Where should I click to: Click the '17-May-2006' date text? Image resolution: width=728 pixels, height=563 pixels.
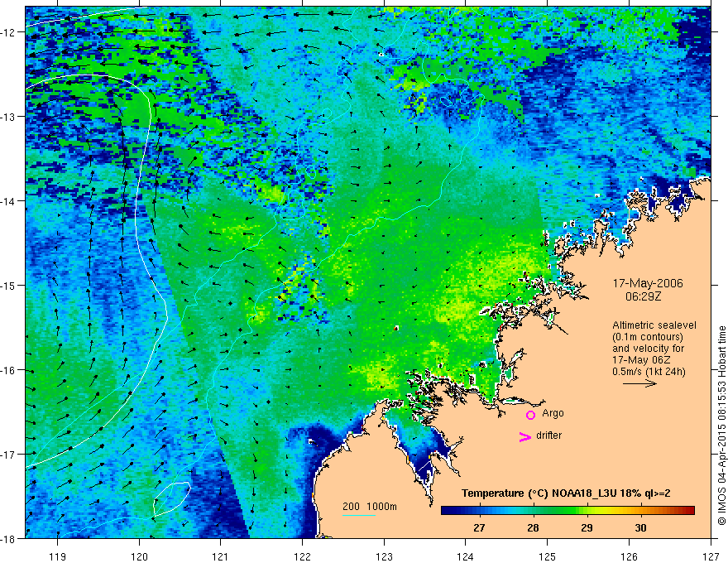[x=648, y=283]
